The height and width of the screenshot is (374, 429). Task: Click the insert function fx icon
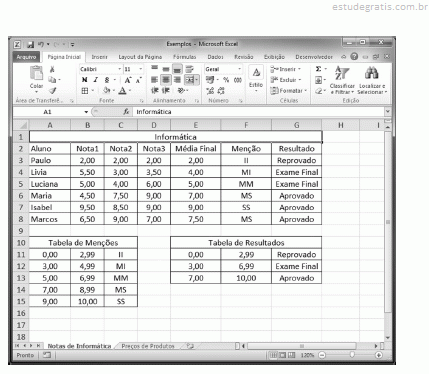[126, 112]
